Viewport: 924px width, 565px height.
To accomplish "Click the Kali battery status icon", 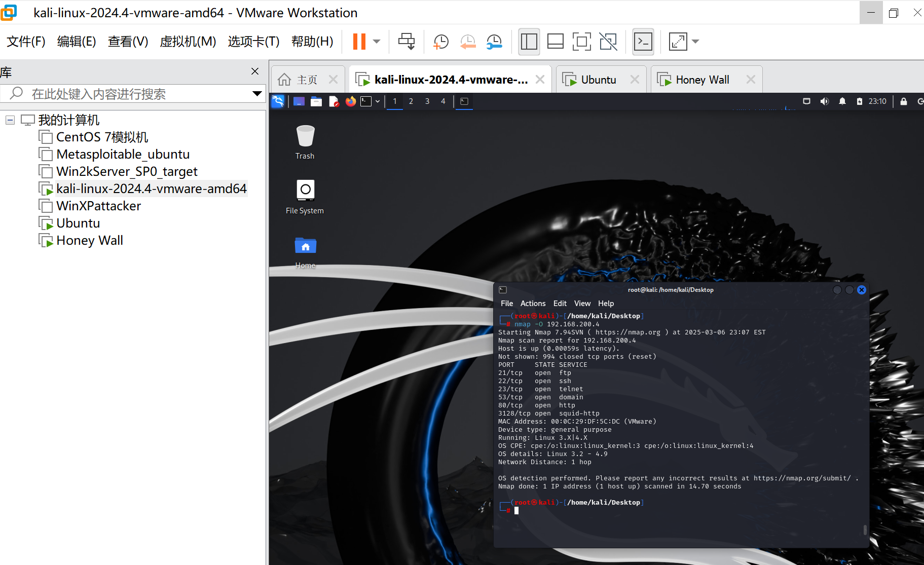I will [x=859, y=101].
